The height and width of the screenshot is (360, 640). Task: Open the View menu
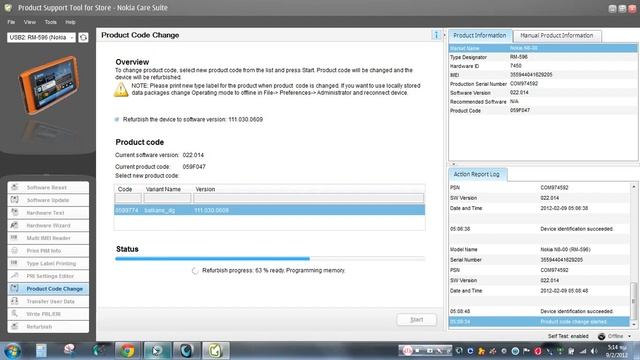[x=29, y=22]
